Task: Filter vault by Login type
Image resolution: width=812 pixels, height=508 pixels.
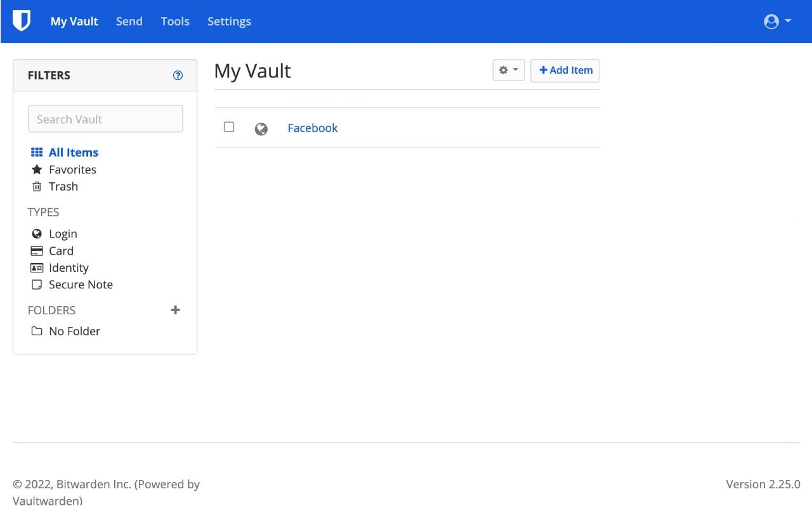Action: (63, 234)
